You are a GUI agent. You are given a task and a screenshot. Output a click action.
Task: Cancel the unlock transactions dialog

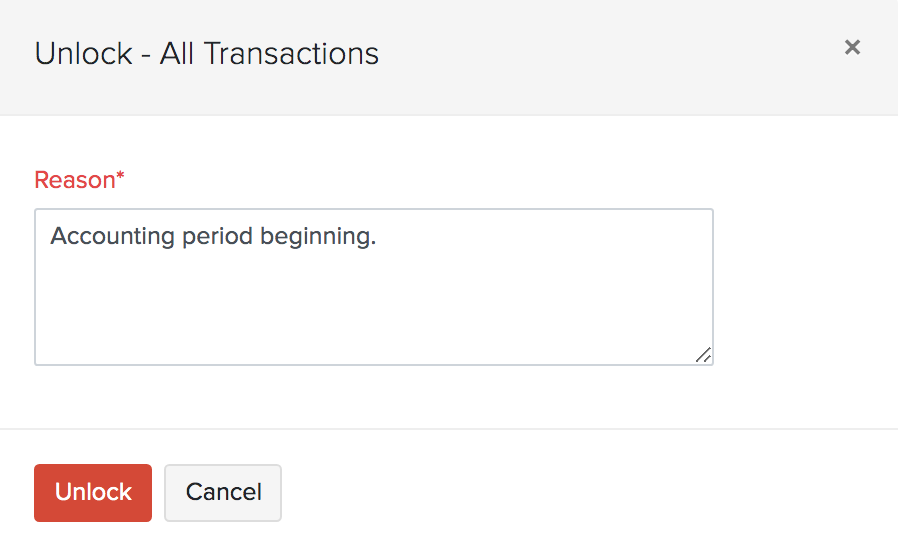pos(223,492)
